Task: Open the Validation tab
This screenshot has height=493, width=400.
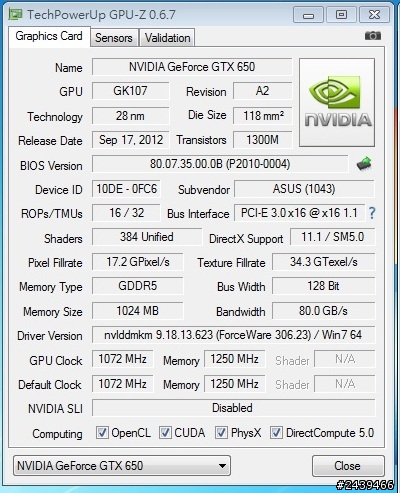Action: click(x=167, y=38)
